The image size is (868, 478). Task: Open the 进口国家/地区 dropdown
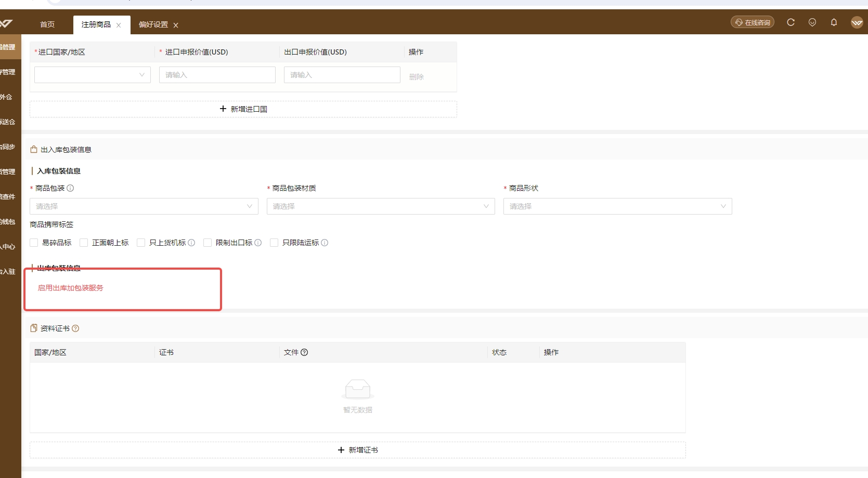coord(93,75)
